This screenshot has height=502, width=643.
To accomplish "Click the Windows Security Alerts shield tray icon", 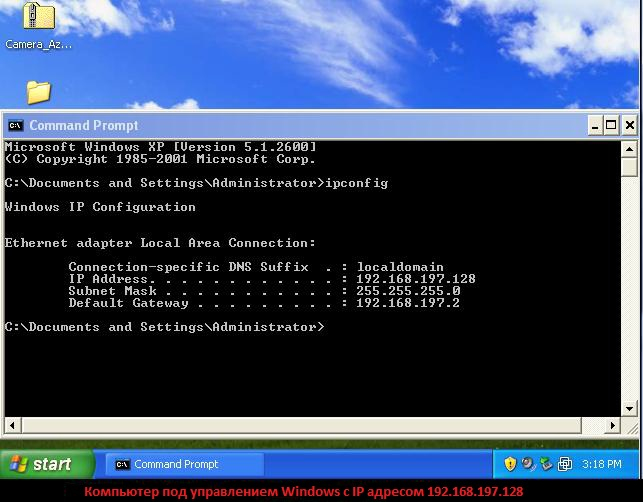I will coord(510,464).
